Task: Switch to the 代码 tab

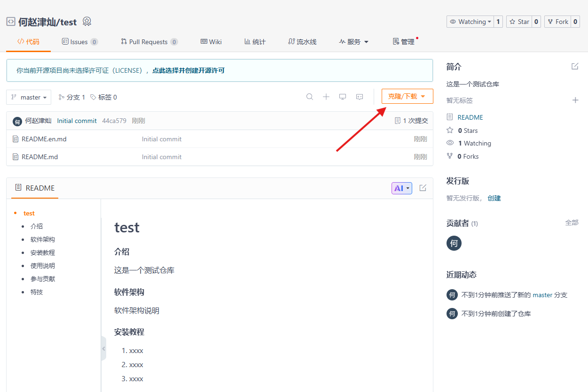Action: [28, 42]
